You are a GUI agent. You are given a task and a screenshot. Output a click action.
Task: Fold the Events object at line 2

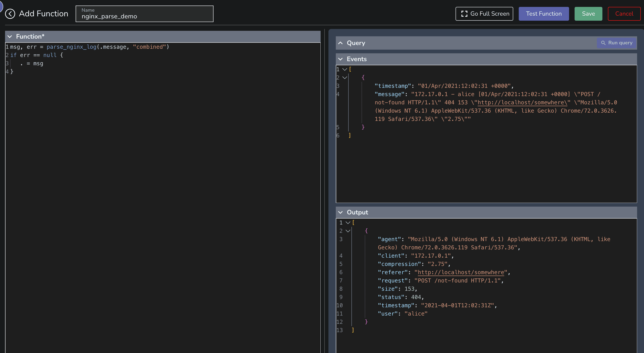[x=345, y=77]
